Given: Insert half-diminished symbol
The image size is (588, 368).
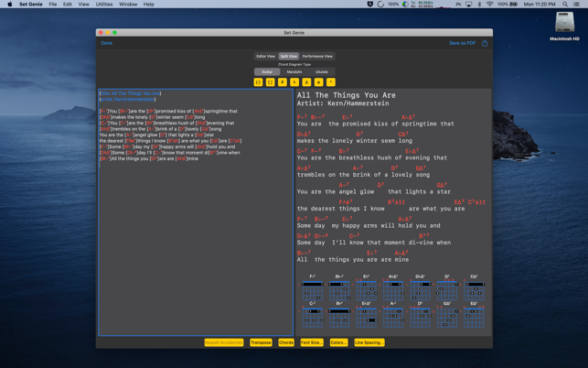Looking at the screenshot, I should point(318,81).
